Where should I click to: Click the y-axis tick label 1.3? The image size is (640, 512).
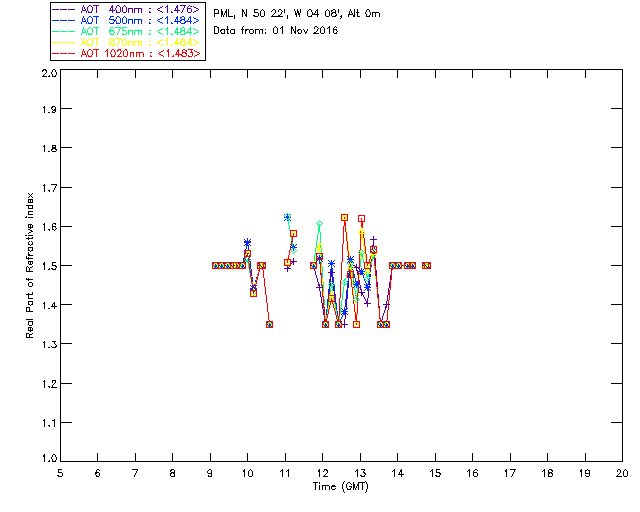pos(49,345)
